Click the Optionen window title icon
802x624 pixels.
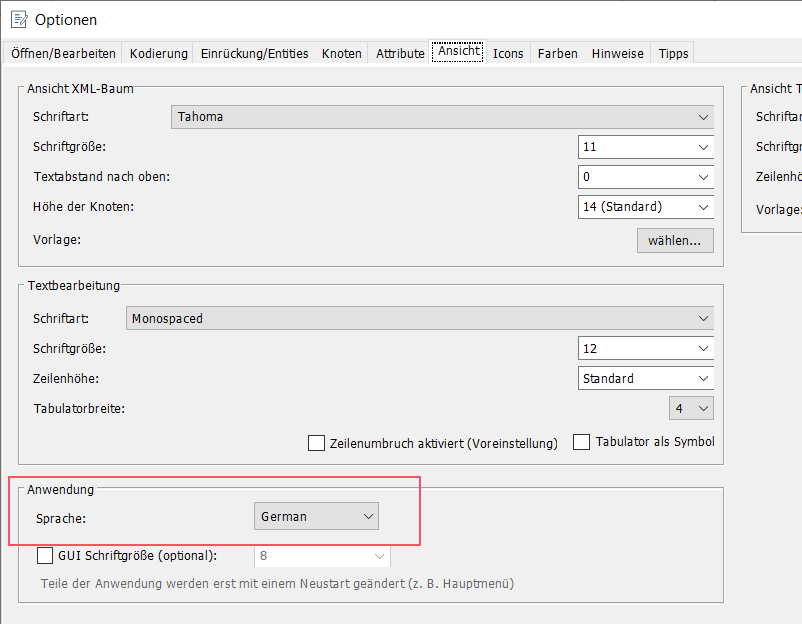(x=18, y=19)
